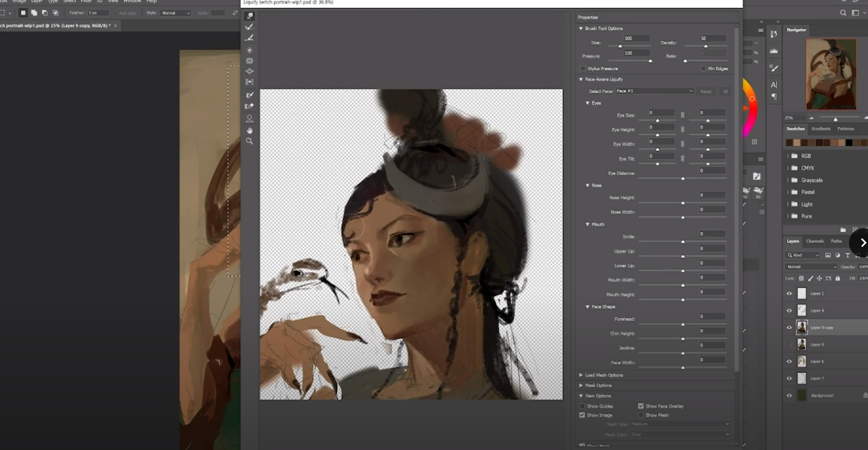Select the Forward Warp tool in Liquify
This screenshot has height=450, width=868.
click(x=250, y=16)
